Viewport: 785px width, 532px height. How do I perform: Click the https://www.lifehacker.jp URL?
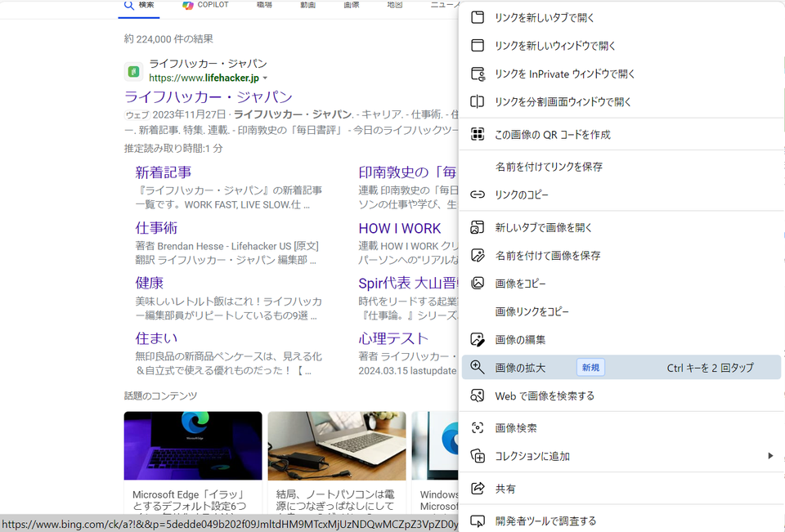click(204, 78)
